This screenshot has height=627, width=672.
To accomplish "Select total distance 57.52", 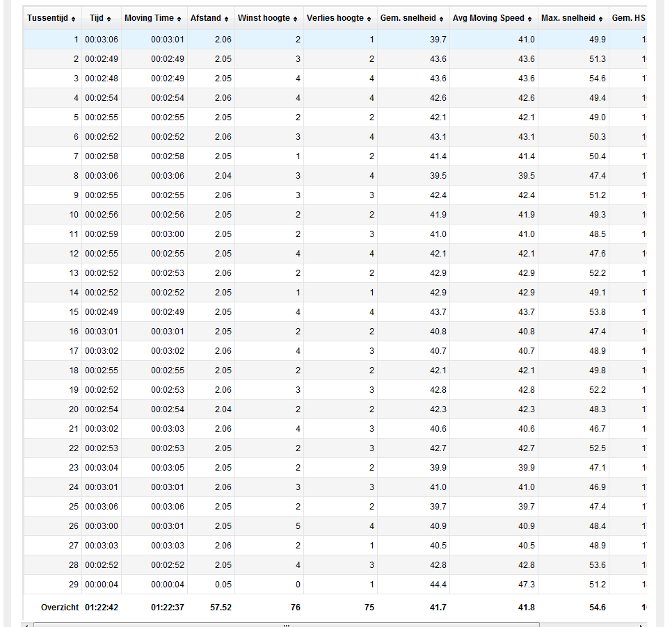I will (221, 608).
